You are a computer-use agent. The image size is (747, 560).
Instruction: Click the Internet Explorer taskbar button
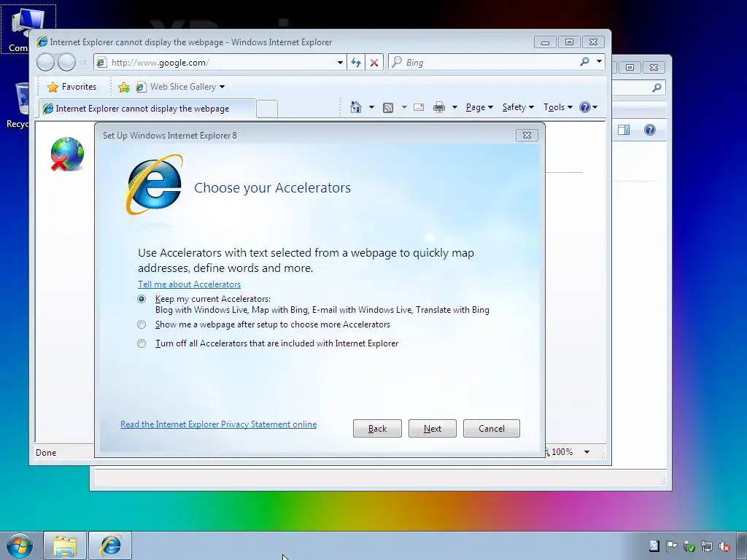[x=110, y=545]
